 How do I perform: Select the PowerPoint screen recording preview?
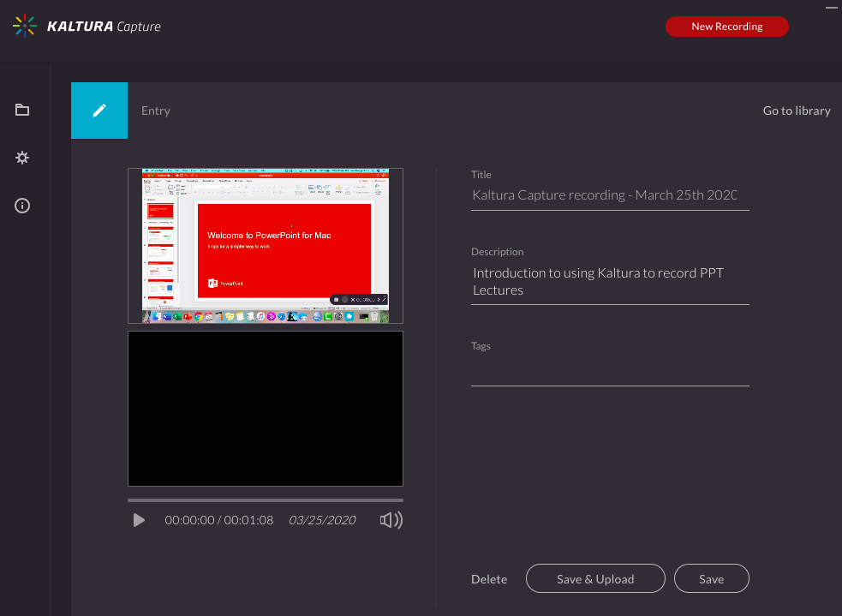(x=266, y=246)
